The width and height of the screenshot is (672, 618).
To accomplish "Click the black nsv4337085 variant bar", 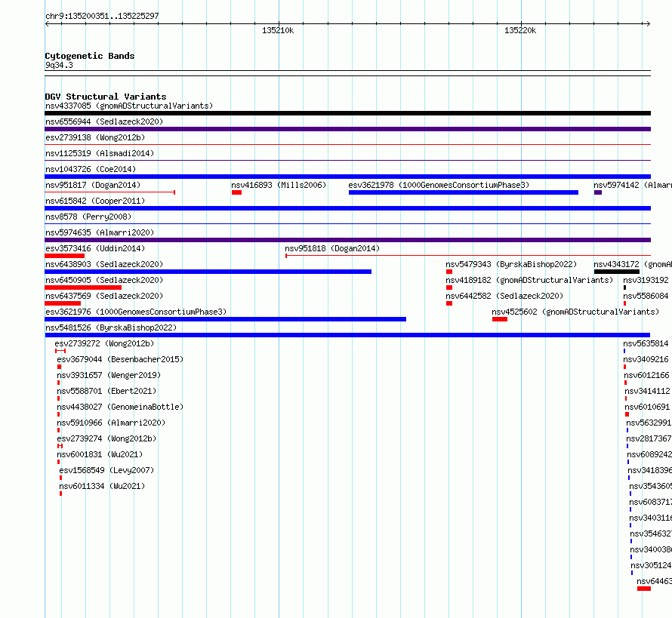I will 348,113.
